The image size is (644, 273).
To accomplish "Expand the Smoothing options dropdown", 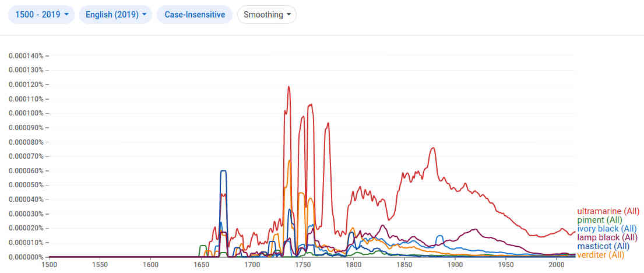I will pos(266,15).
